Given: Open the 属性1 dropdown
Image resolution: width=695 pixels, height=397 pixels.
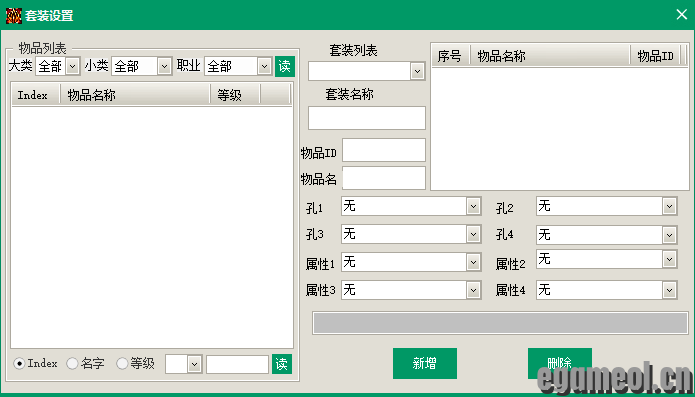Looking at the screenshot, I should click(x=473, y=263).
